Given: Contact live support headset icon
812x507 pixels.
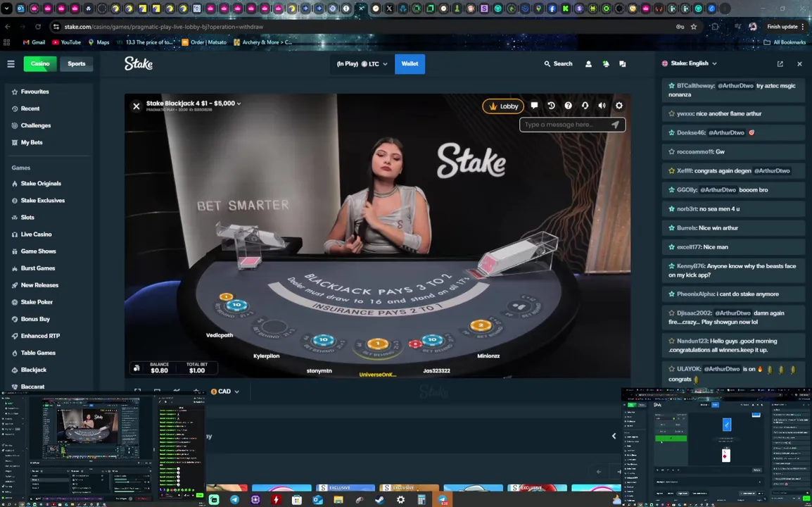Looking at the screenshot, I should [585, 106].
